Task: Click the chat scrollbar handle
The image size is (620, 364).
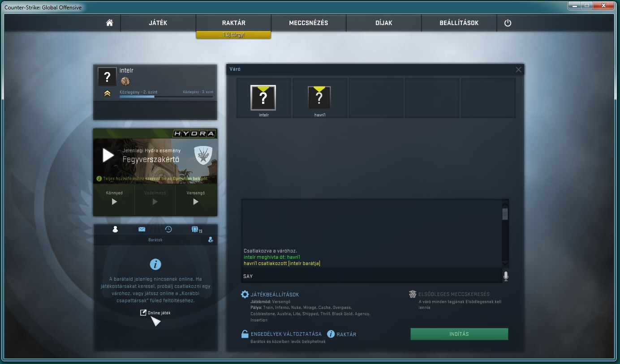Action: coord(505,214)
